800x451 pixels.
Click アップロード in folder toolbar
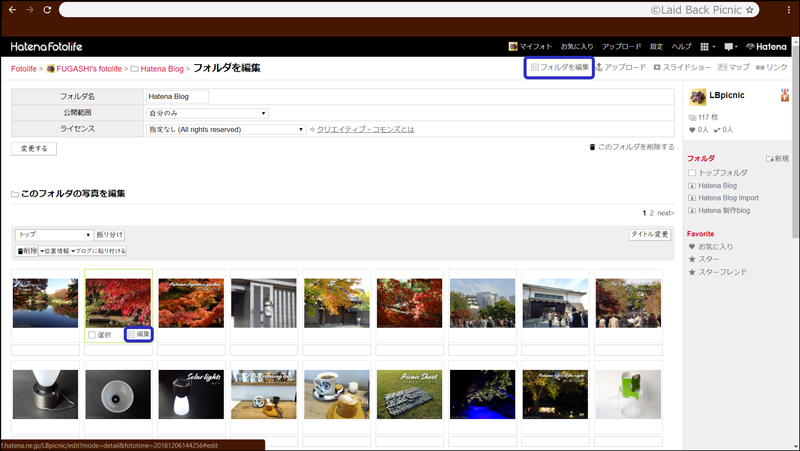coord(621,67)
